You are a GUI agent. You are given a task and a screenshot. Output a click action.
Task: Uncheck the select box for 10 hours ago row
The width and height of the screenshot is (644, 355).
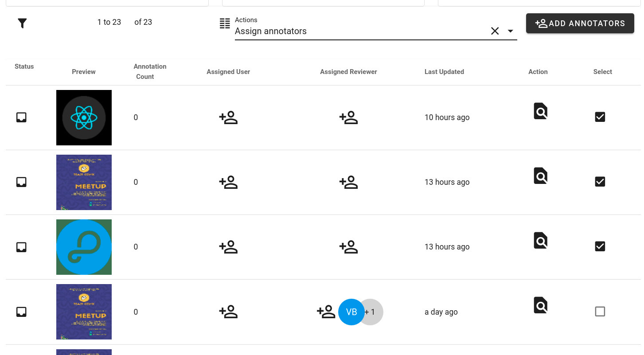coord(600,117)
